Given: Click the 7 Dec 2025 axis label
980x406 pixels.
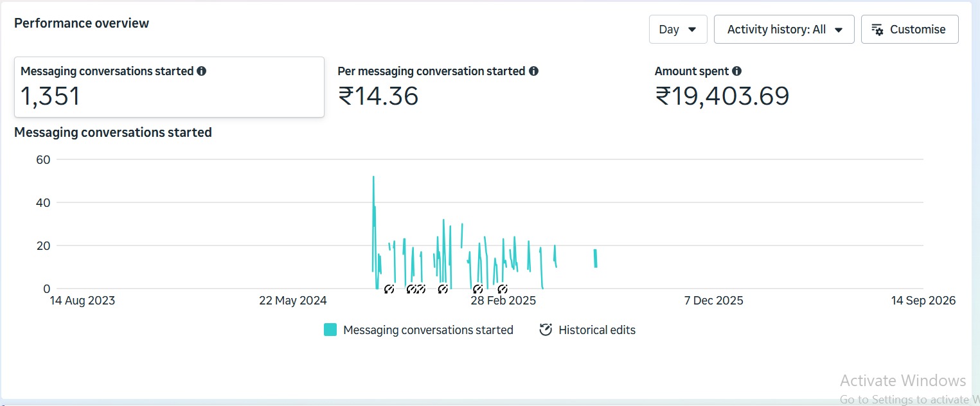Looking at the screenshot, I should click(x=714, y=301).
